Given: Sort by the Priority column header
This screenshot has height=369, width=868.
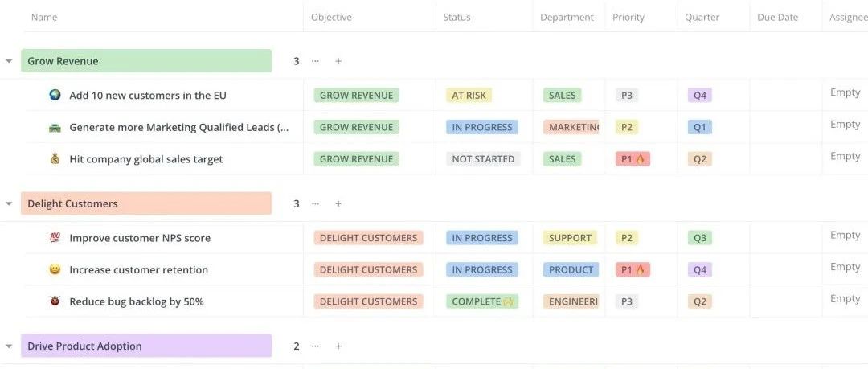Looking at the screenshot, I should tap(628, 17).
